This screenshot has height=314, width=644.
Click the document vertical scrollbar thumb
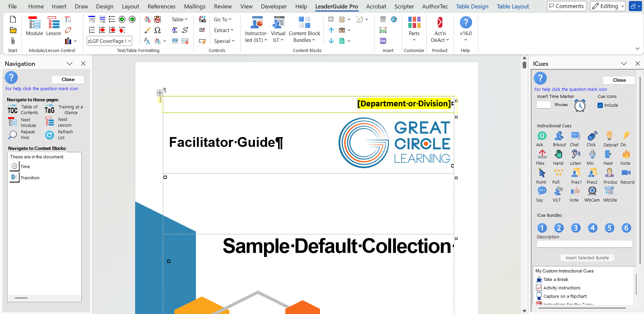pos(524,65)
